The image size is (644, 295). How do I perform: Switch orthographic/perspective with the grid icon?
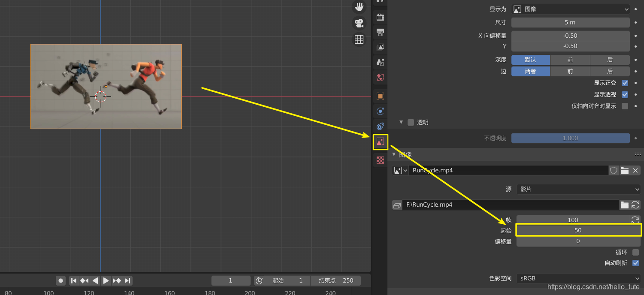359,39
